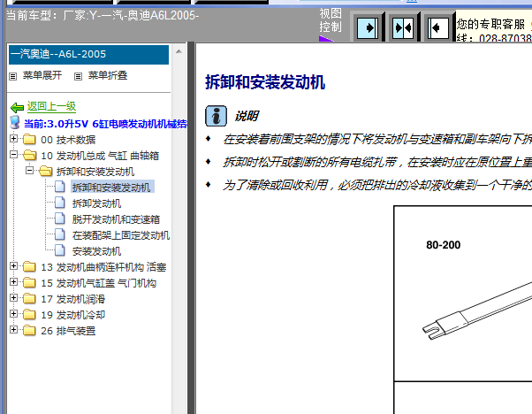Click the 80-200 label text
Viewport: 532px width, 414px height.
pyautogui.click(x=443, y=245)
